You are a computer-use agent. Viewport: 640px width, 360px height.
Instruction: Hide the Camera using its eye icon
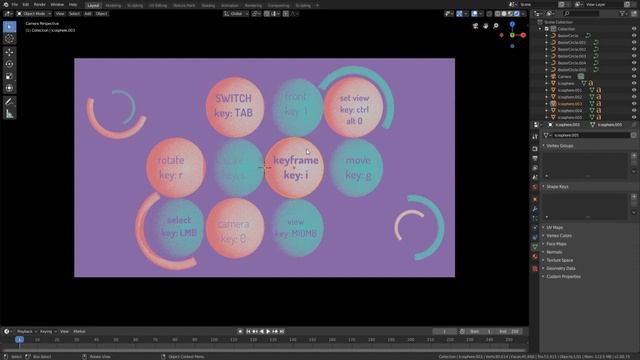(x=634, y=76)
